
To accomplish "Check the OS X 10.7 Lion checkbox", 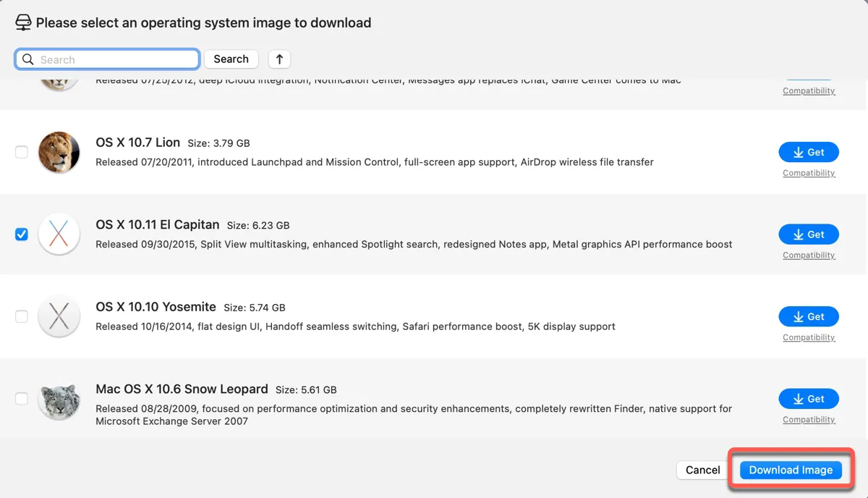I will 22,152.
